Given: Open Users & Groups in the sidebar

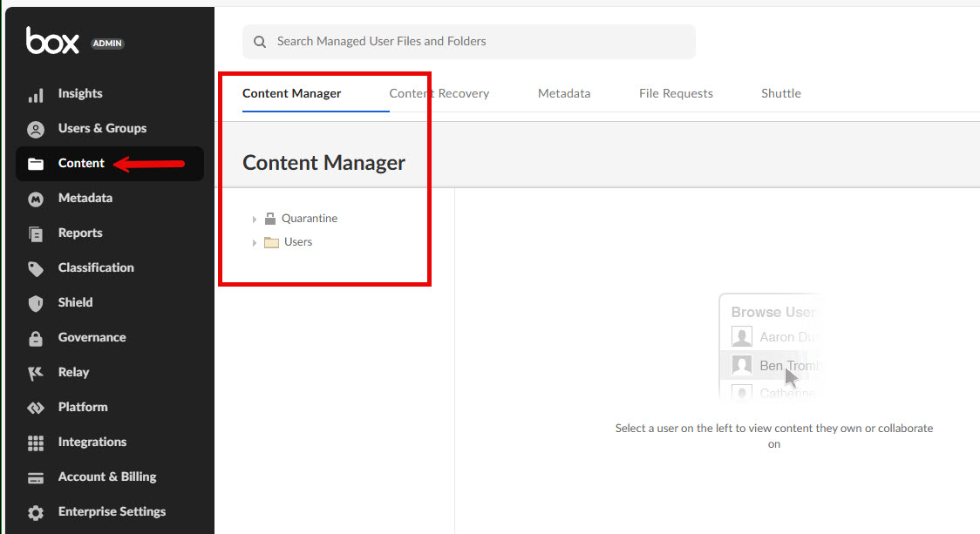Looking at the screenshot, I should pyautogui.click(x=103, y=129).
